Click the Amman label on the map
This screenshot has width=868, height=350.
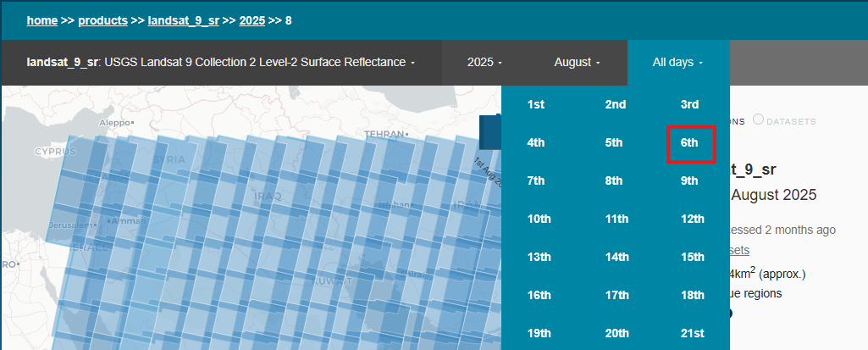coord(129,221)
